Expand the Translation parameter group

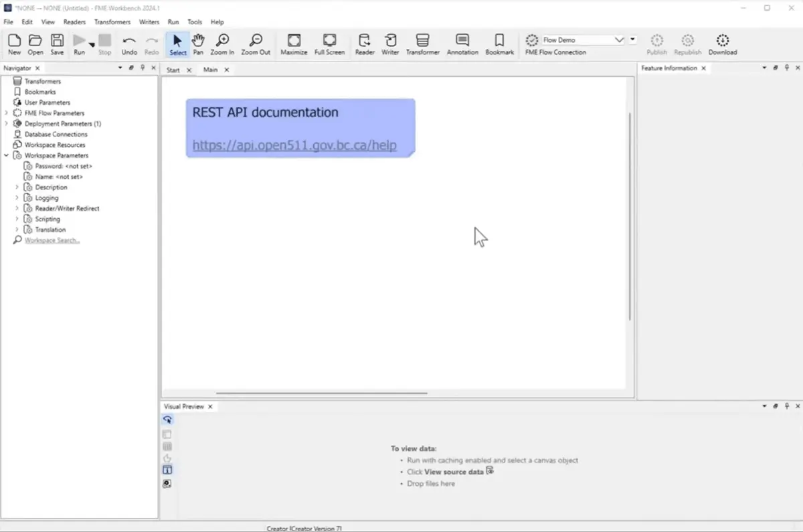click(17, 230)
